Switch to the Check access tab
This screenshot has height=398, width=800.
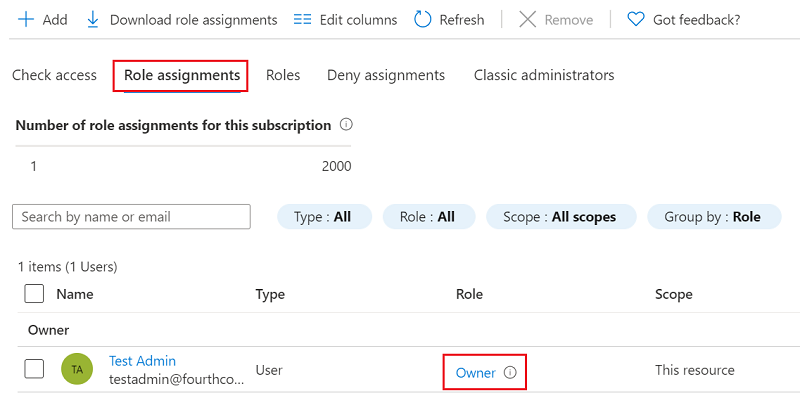coord(54,75)
